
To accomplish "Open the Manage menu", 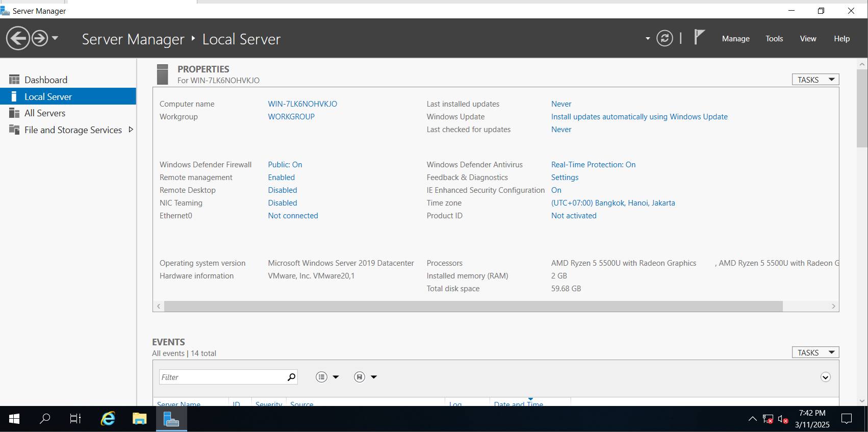I will 735,39.
